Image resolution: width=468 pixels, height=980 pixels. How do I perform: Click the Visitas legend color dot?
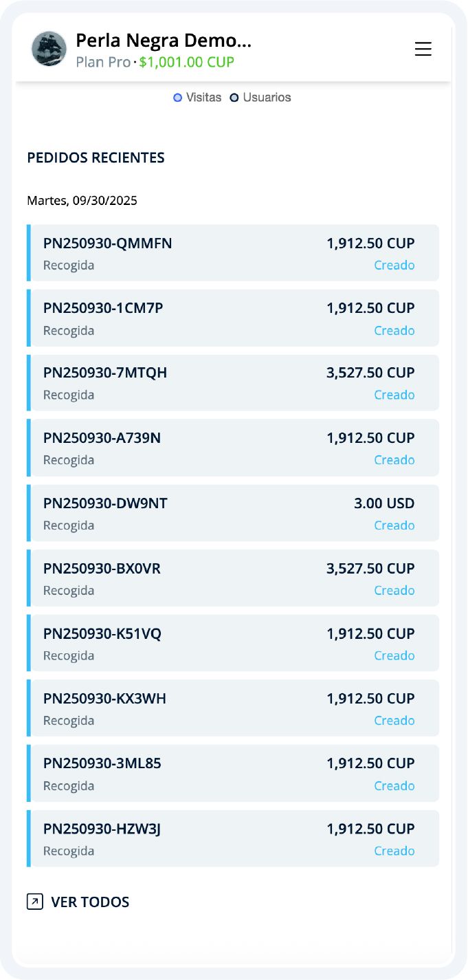(177, 98)
